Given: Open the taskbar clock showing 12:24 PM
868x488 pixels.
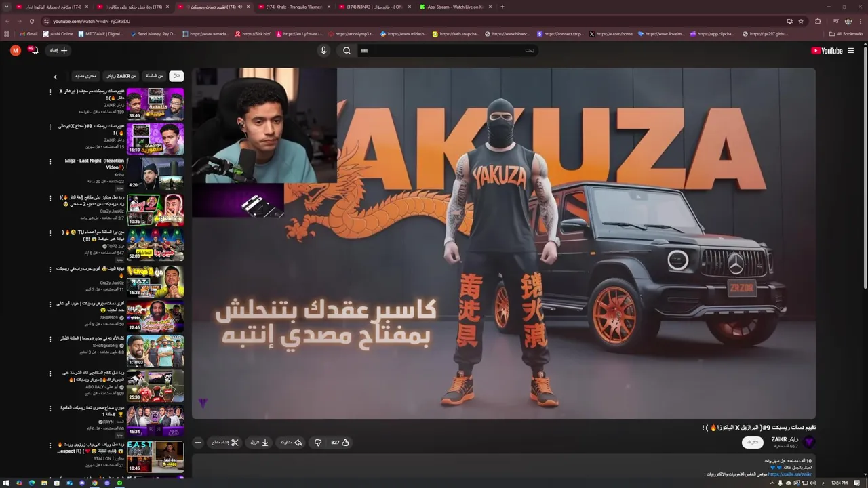Looking at the screenshot, I should tap(840, 483).
